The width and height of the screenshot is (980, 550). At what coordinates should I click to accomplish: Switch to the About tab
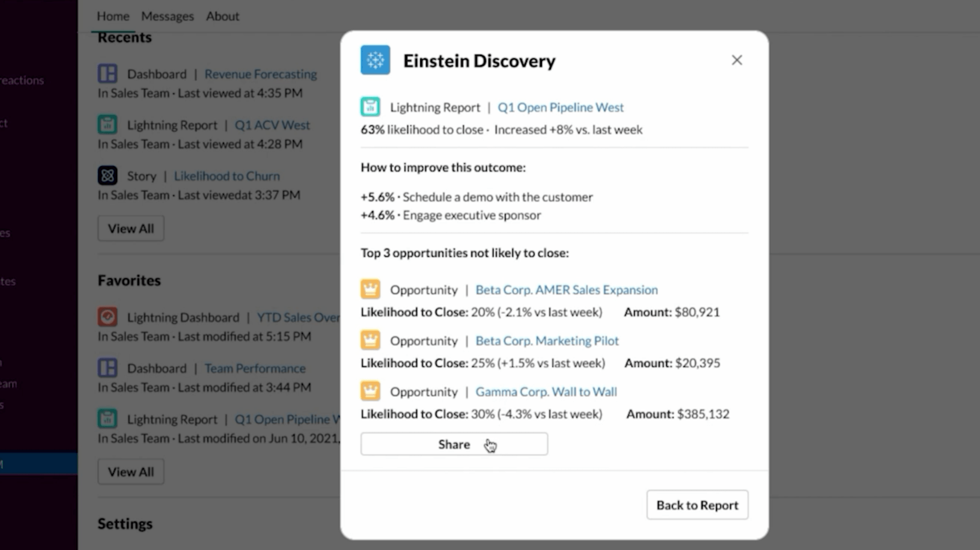[222, 16]
